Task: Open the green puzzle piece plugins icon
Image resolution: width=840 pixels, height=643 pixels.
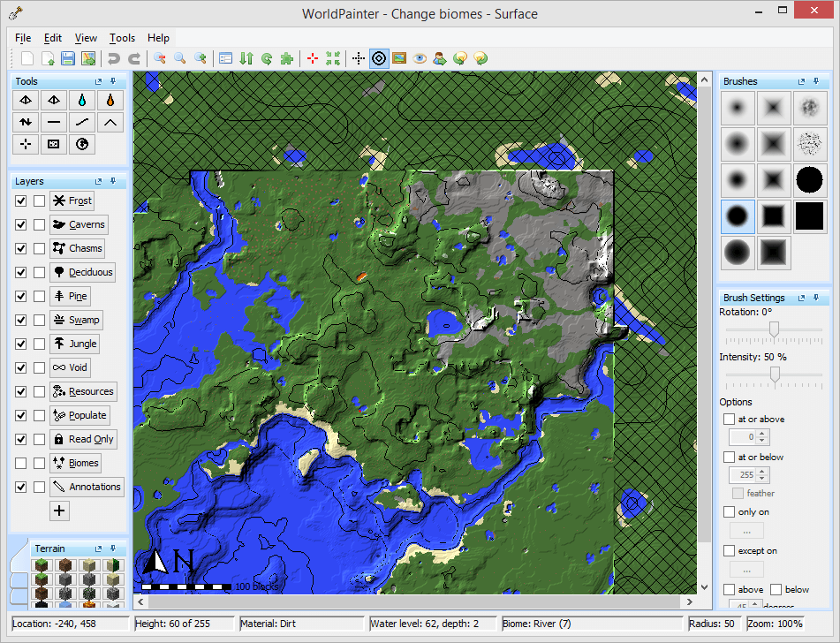Action: (x=287, y=58)
